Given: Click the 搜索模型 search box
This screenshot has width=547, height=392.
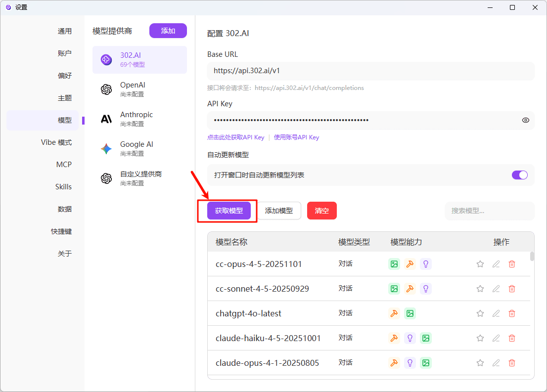Looking at the screenshot, I should (x=490, y=211).
